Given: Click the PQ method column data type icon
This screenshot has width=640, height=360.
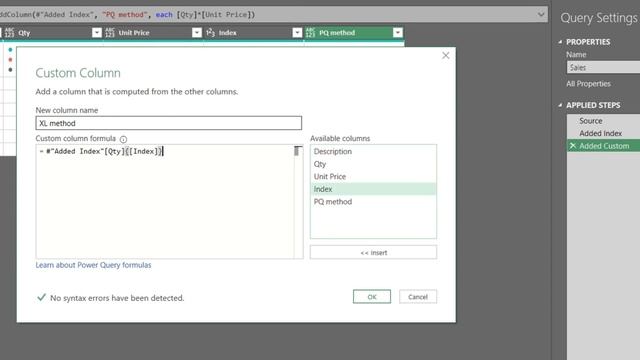Looking at the screenshot, I should [x=310, y=33].
